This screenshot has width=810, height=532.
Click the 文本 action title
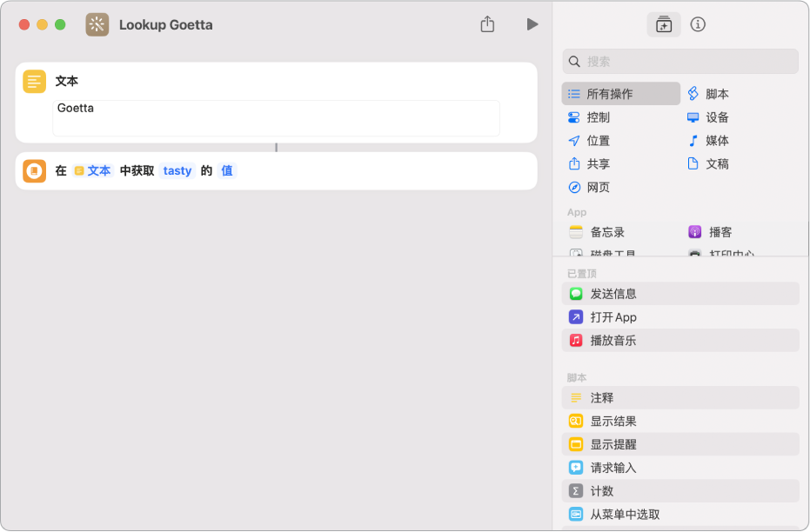point(67,81)
